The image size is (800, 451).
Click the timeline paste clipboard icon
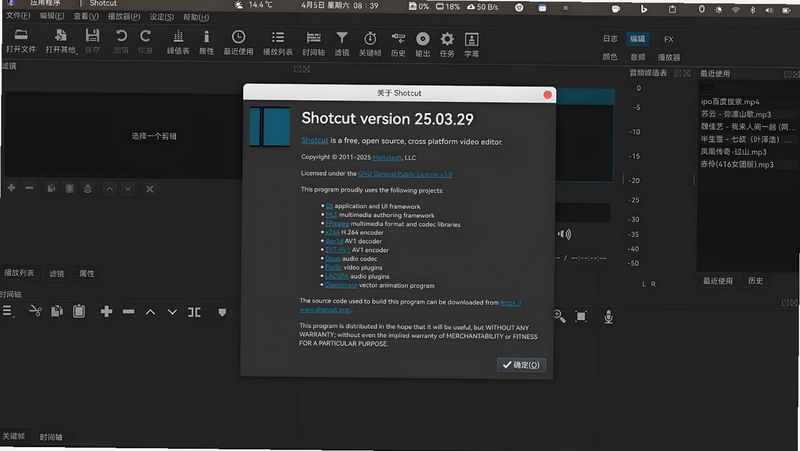79,311
